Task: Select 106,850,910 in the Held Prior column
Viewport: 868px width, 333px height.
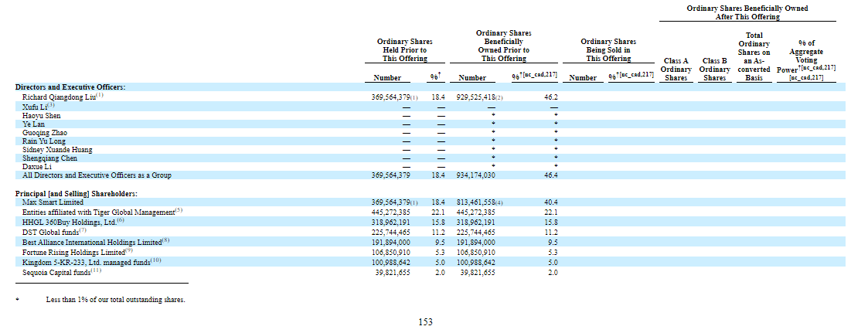Action: (x=390, y=252)
